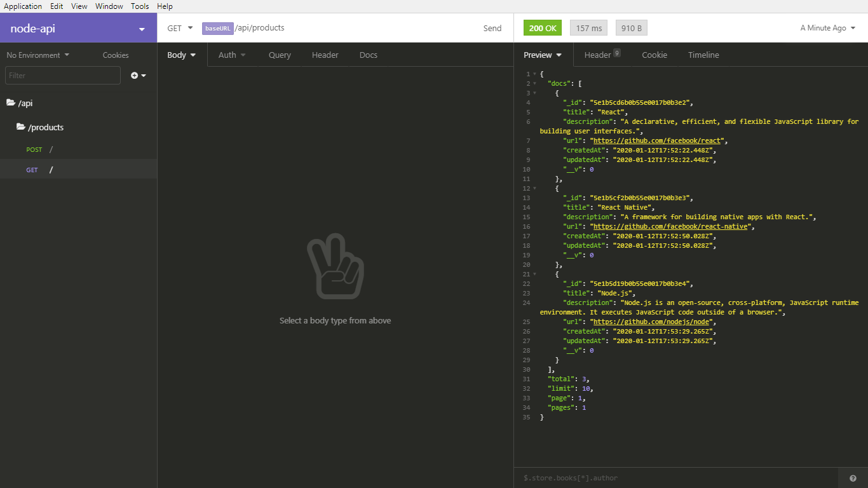Open the View menu

click(79, 6)
